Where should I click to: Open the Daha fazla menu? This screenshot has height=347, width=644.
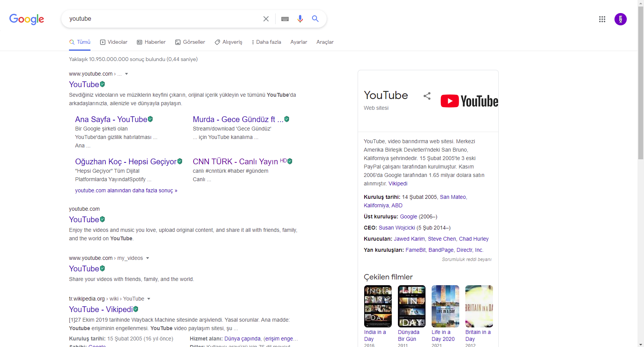pyautogui.click(x=266, y=42)
